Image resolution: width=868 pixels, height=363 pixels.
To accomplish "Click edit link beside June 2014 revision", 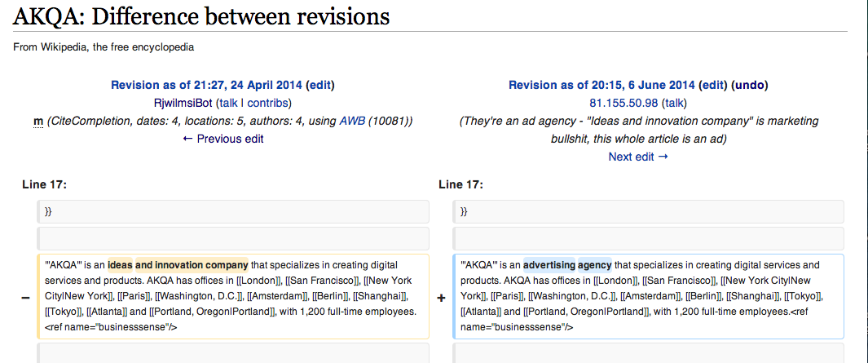I will (713, 85).
